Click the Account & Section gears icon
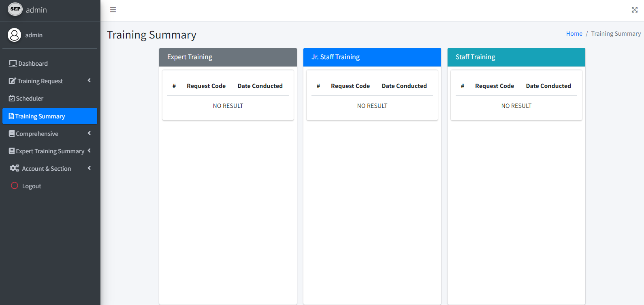 point(15,168)
